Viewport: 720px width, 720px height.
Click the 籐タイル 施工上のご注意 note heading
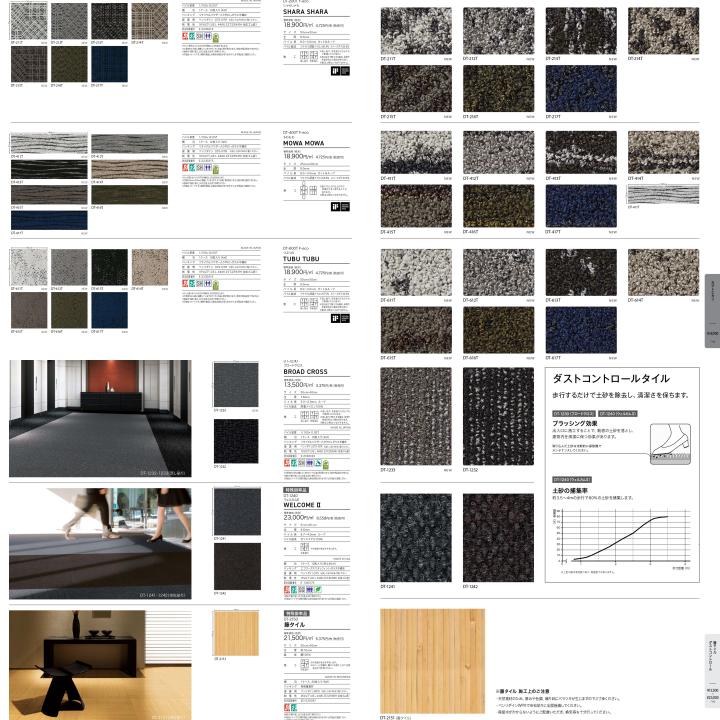tap(522, 691)
